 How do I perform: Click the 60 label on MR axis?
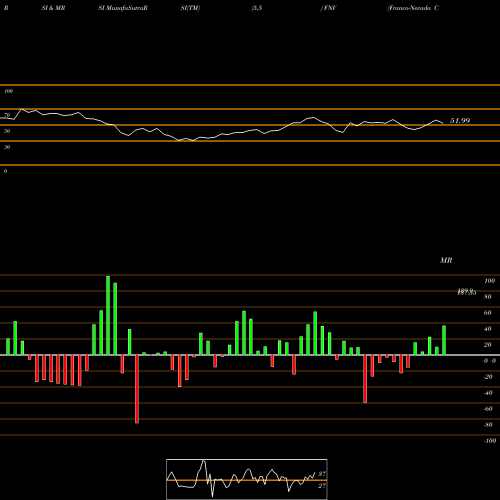[488, 313]
